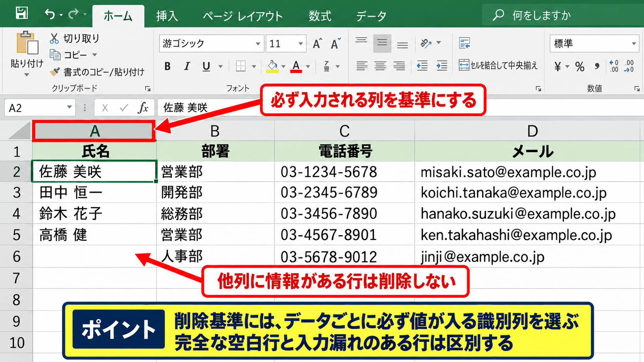Increase indent icon

click(x=442, y=66)
